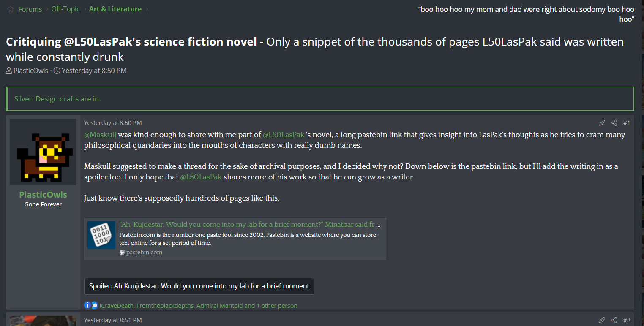Click the thumbs-up Like reaction icon
644x326 pixels.
(x=94, y=305)
